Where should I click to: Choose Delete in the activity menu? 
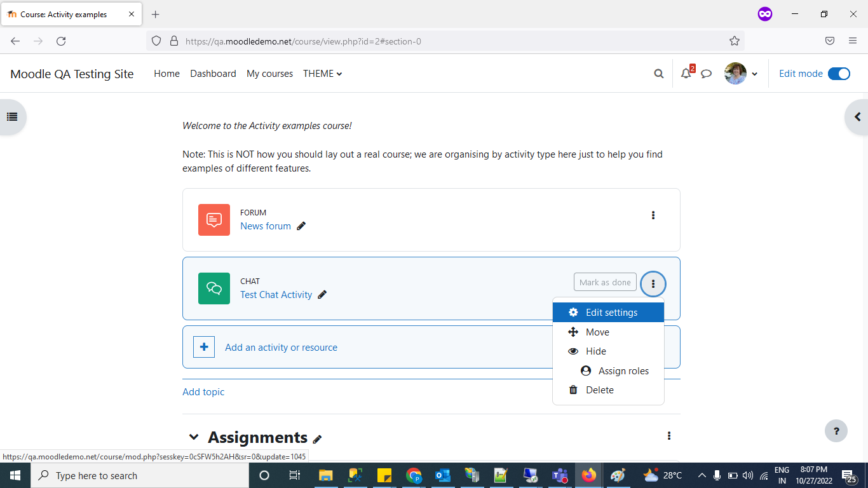coord(608,390)
